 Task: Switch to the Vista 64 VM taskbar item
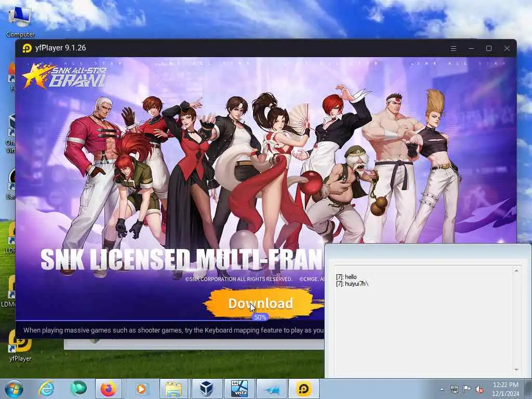click(239, 389)
